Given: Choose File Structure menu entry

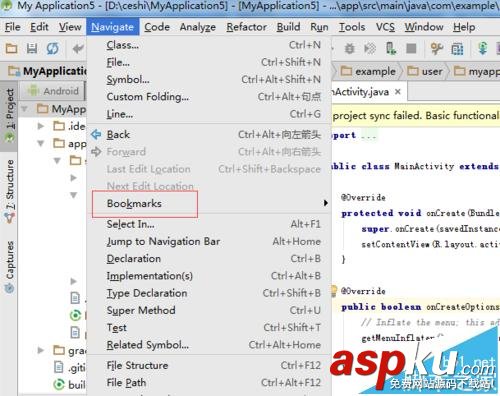Looking at the screenshot, I should (209, 366).
